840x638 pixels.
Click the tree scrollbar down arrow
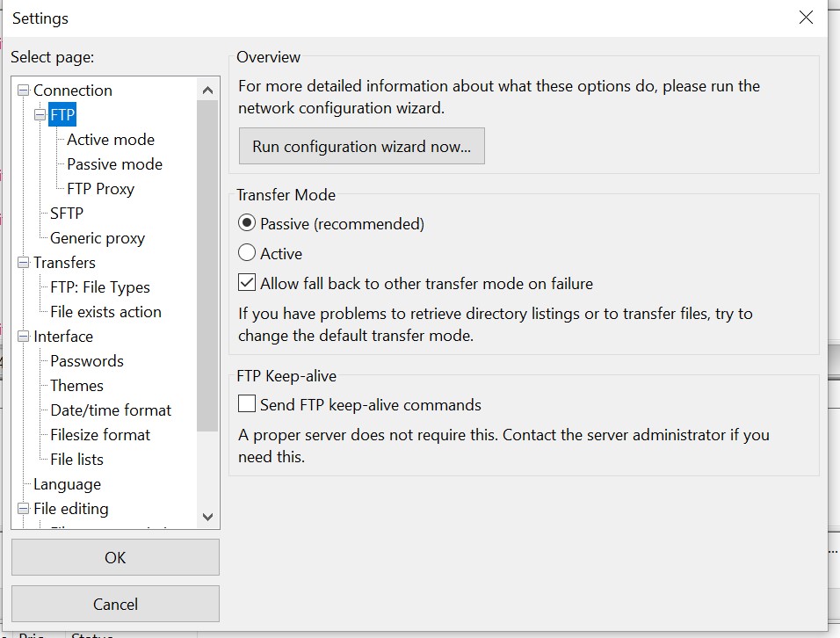click(x=207, y=518)
